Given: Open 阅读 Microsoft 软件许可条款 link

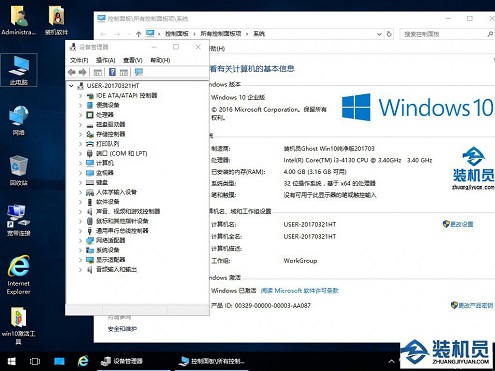Looking at the screenshot, I should (x=299, y=291).
